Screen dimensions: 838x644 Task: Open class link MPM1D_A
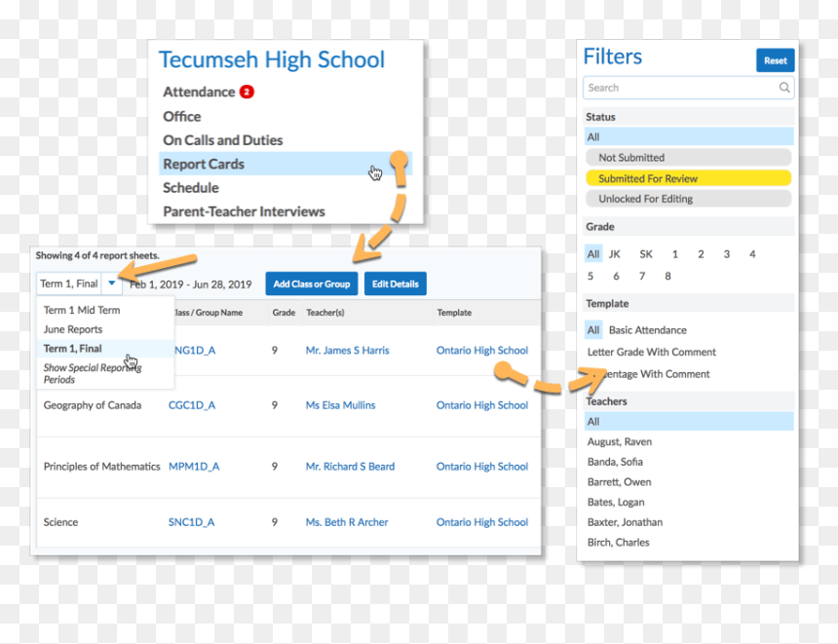(x=194, y=467)
